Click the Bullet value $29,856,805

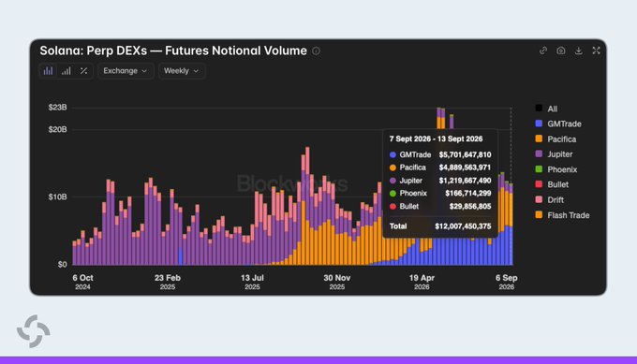click(x=470, y=206)
